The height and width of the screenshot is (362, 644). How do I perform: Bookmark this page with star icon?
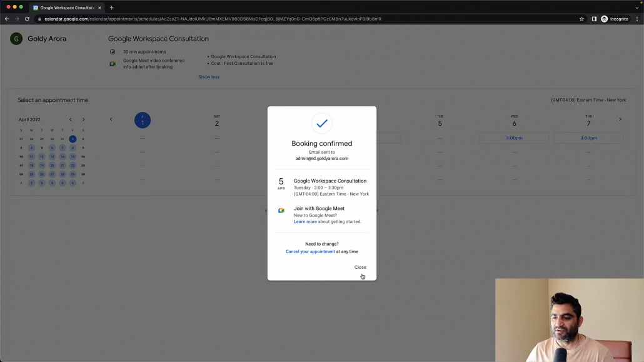pos(581,19)
